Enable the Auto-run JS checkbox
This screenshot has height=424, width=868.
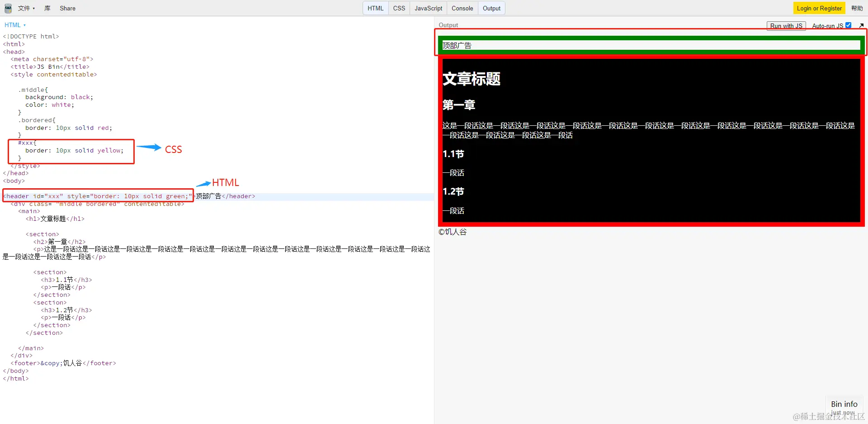point(849,25)
